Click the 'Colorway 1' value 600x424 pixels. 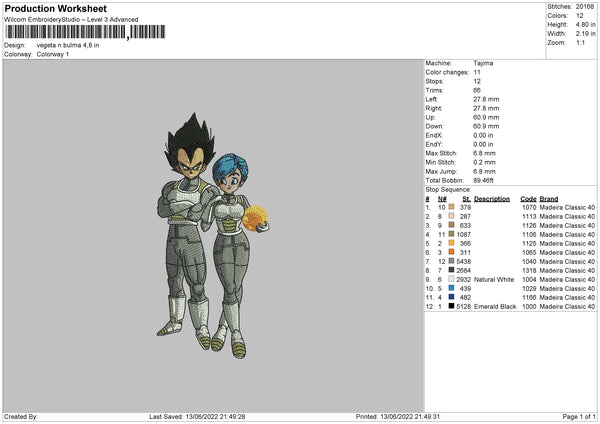pos(53,54)
